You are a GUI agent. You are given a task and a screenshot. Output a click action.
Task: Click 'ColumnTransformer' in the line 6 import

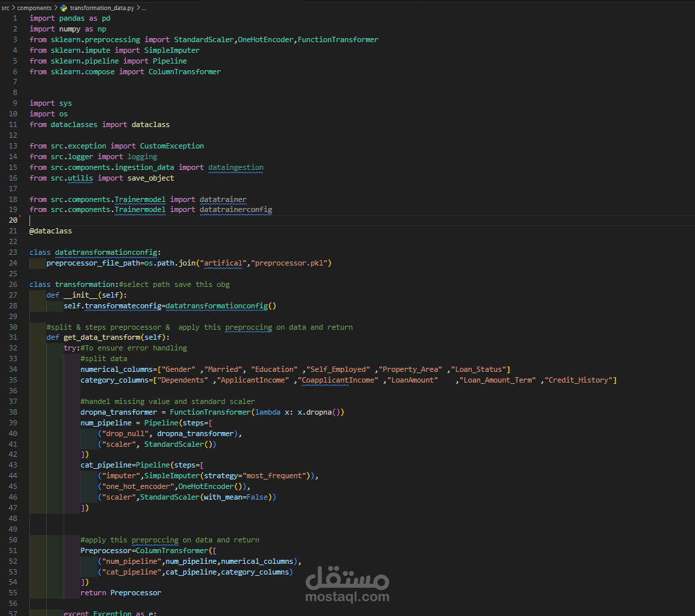coord(185,72)
